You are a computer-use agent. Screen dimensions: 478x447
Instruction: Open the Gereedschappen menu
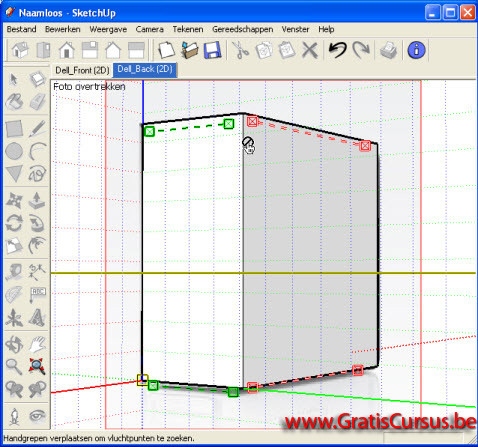tap(243, 29)
